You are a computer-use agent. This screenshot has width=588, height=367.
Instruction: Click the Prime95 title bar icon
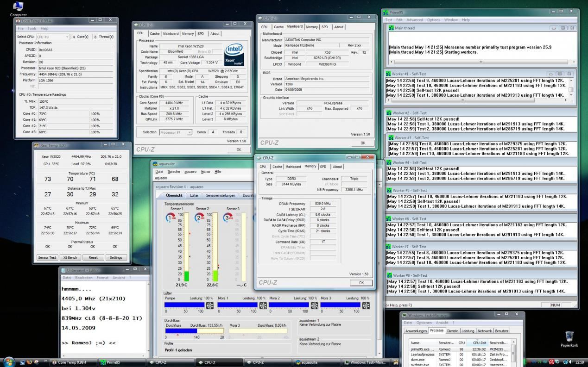pyautogui.click(x=386, y=12)
